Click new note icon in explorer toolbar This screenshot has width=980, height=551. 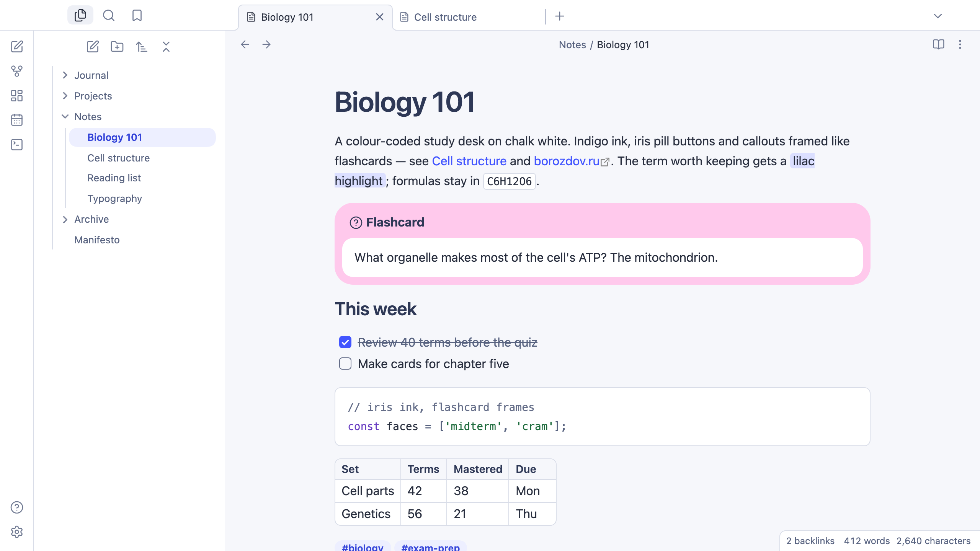coord(93,47)
